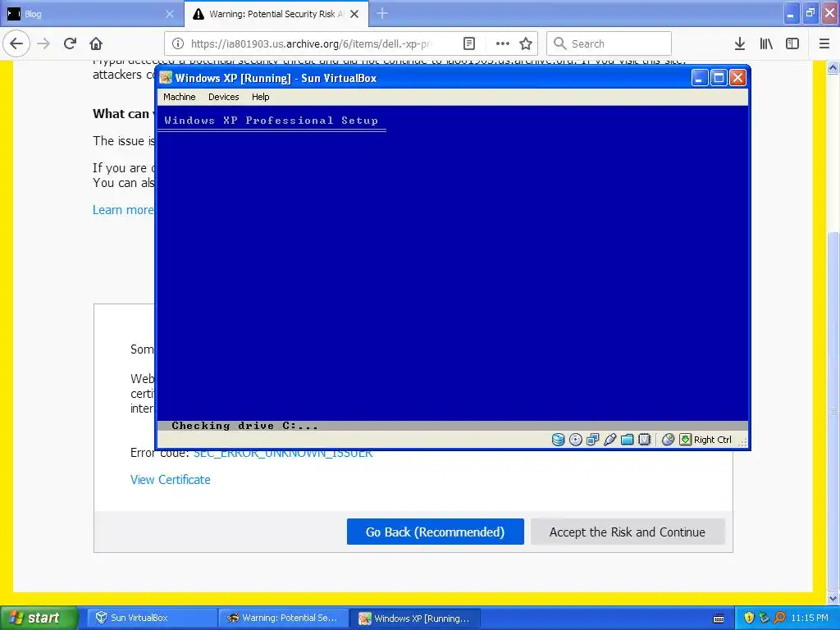Click the hard disk activity icon in VirtualBox status bar
840x630 pixels.
tap(558, 440)
